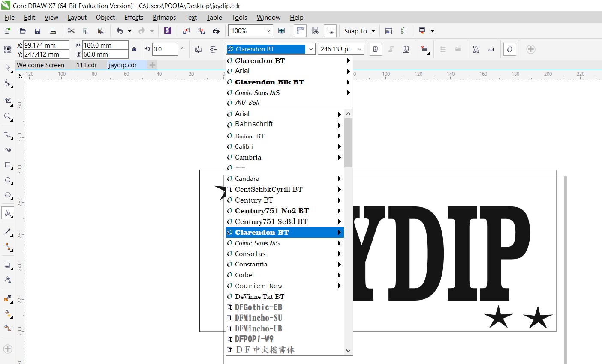Create a new document
602x364 pixels.
tap(7, 31)
